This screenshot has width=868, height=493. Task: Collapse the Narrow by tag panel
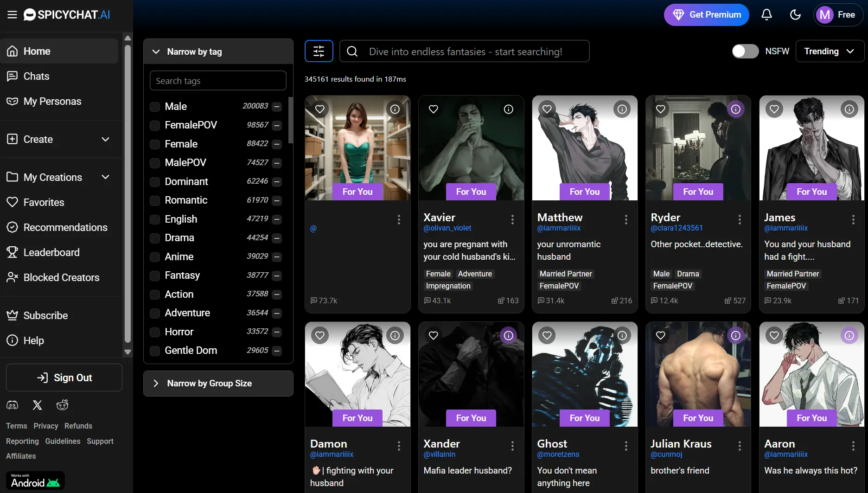pos(218,51)
